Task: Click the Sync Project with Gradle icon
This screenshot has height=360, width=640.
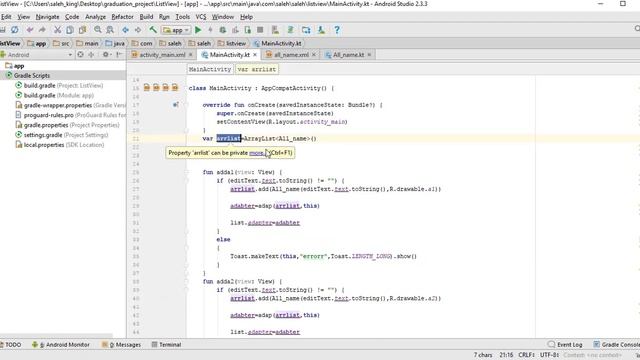Action: (291, 30)
